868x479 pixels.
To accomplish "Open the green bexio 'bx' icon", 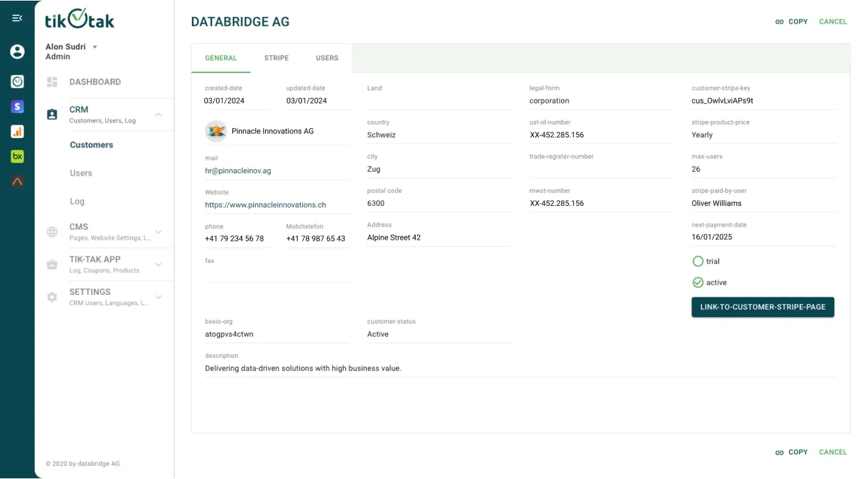I will (x=17, y=156).
